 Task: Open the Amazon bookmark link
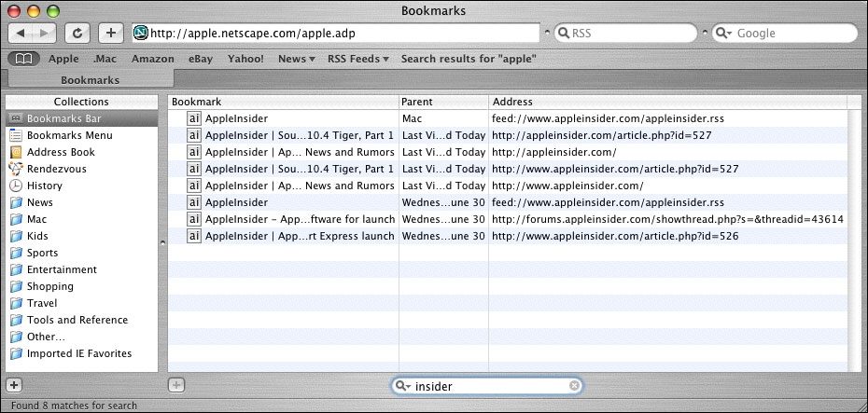(x=152, y=59)
